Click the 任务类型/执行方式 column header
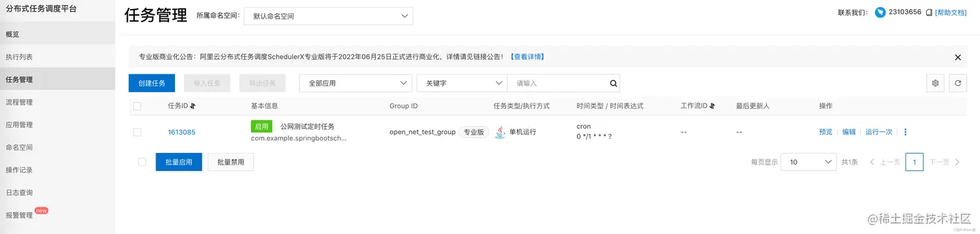The height and width of the screenshot is (234, 980). point(521,106)
